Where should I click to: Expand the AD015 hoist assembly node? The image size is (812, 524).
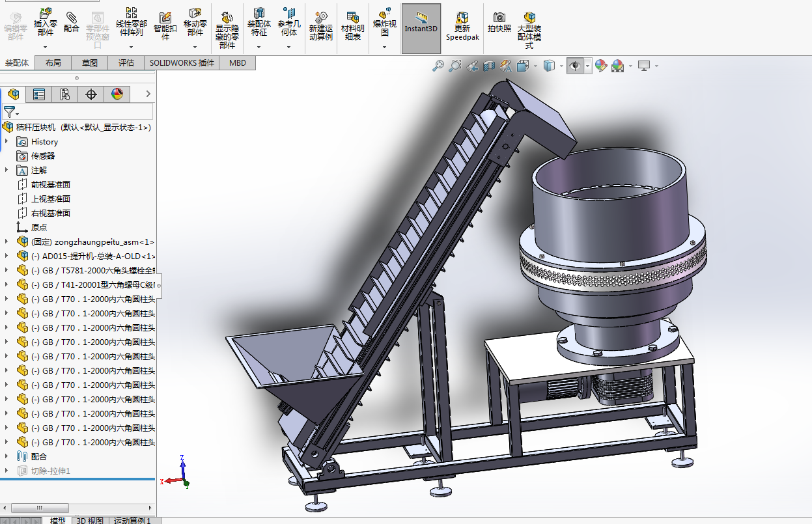[7, 256]
